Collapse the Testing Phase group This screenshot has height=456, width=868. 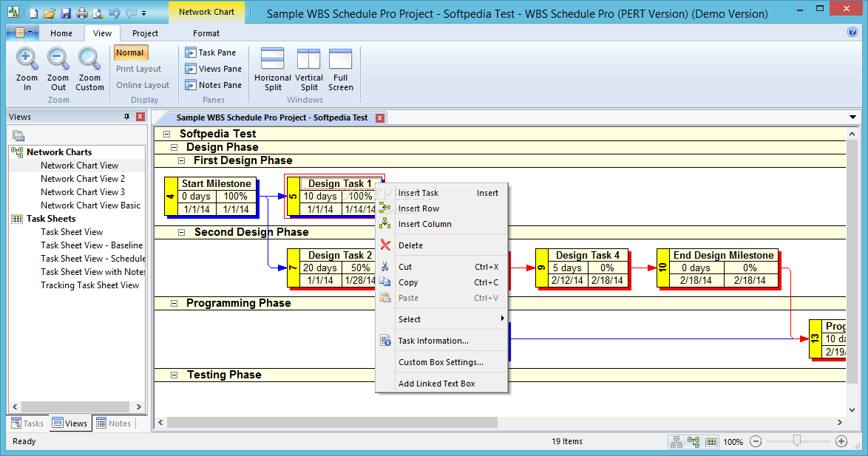[174, 375]
